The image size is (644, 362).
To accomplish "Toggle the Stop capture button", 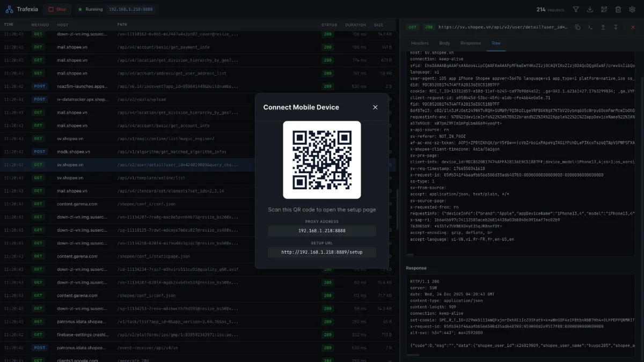I will [x=57, y=9].
